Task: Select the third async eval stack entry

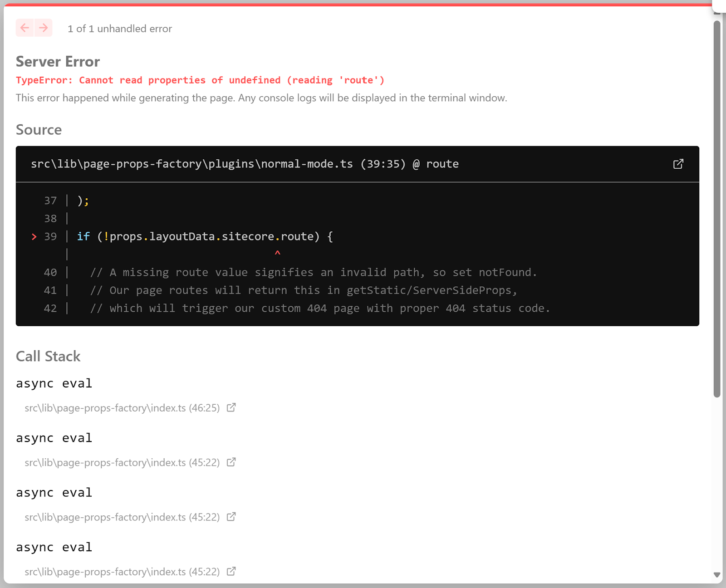Action: tap(54, 492)
